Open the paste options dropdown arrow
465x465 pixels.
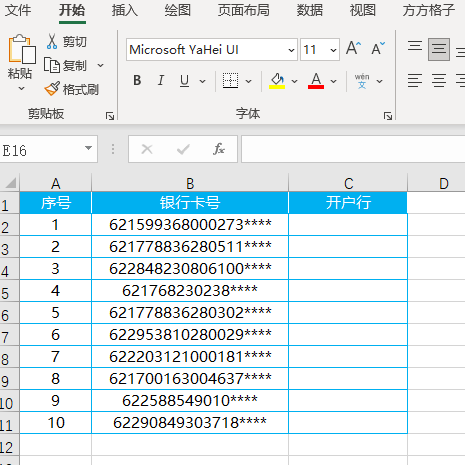tap(21, 89)
